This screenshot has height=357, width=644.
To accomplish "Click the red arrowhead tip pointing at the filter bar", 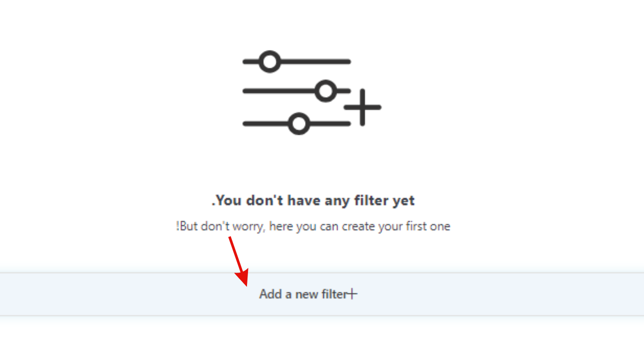I will (245, 284).
